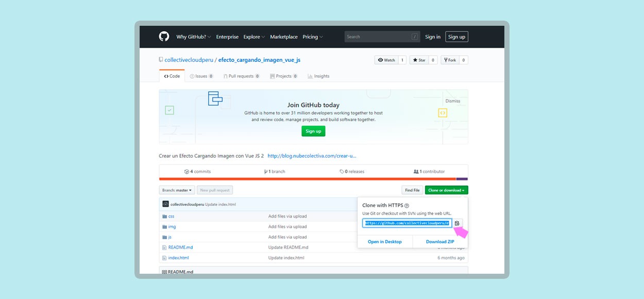Image resolution: width=644 pixels, height=299 pixels.
Task: Open the css folder
Action: (x=171, y=217)
